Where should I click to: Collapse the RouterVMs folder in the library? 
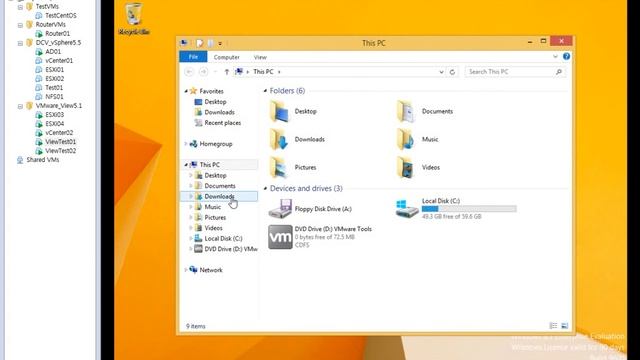point(20,25)
